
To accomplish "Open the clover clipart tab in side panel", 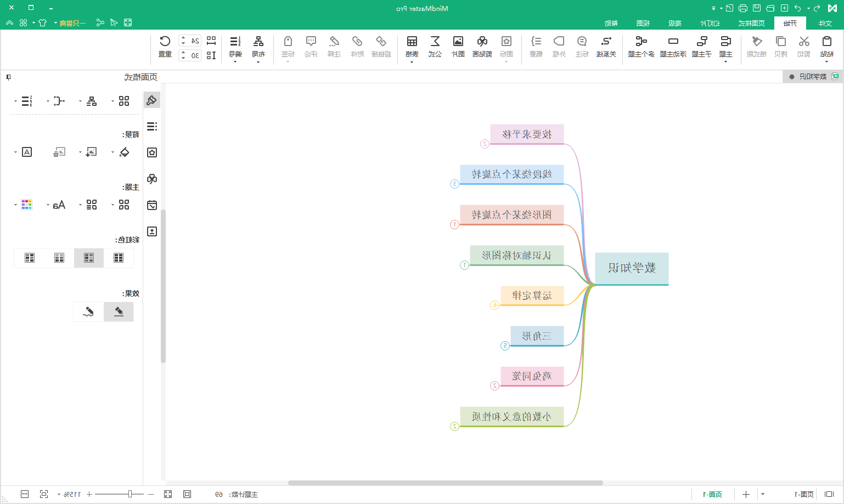I will [152, 179].
